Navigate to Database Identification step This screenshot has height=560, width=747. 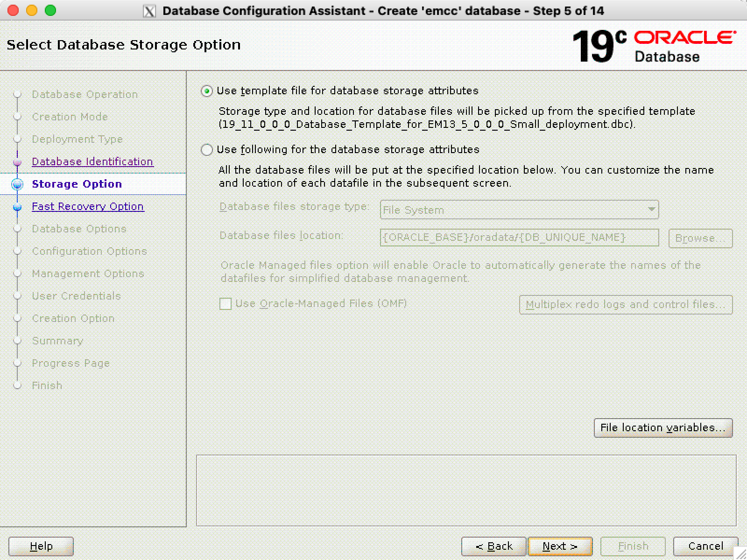tap(92, 161)
